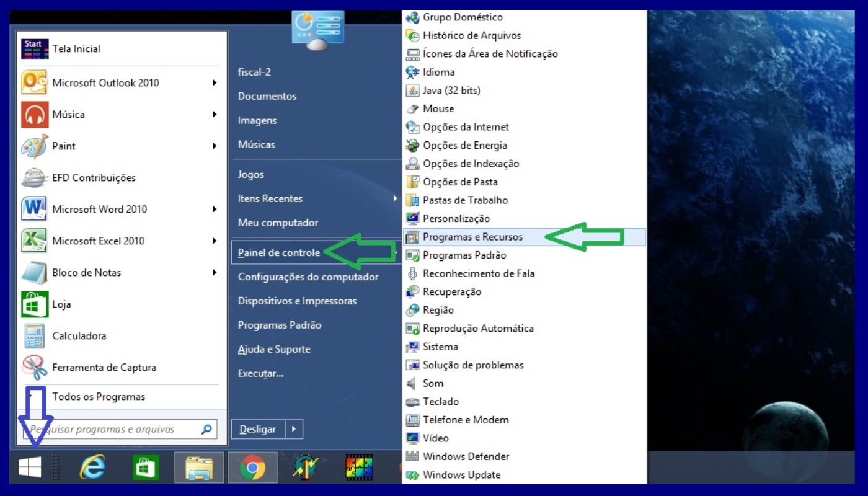The width and height of the screenshot is (868, 496).
Task: Click the user account picture
Action: pyautogui.click(x=317, y=31)
